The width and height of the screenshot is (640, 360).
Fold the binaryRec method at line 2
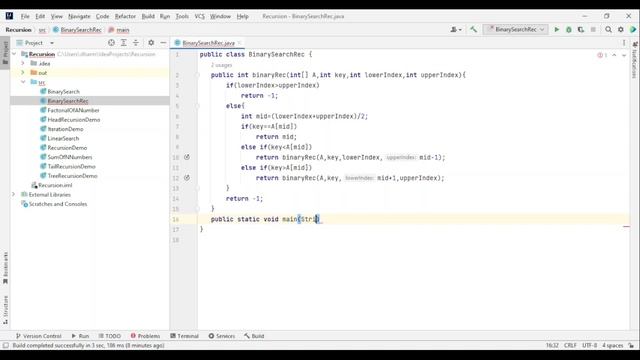(197, 75)
